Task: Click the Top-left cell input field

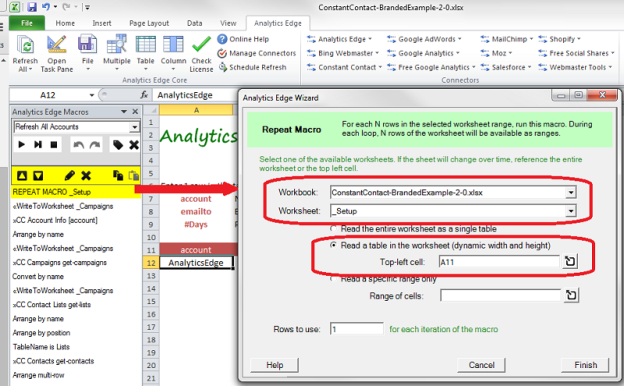Action: (x=499, y=262)
